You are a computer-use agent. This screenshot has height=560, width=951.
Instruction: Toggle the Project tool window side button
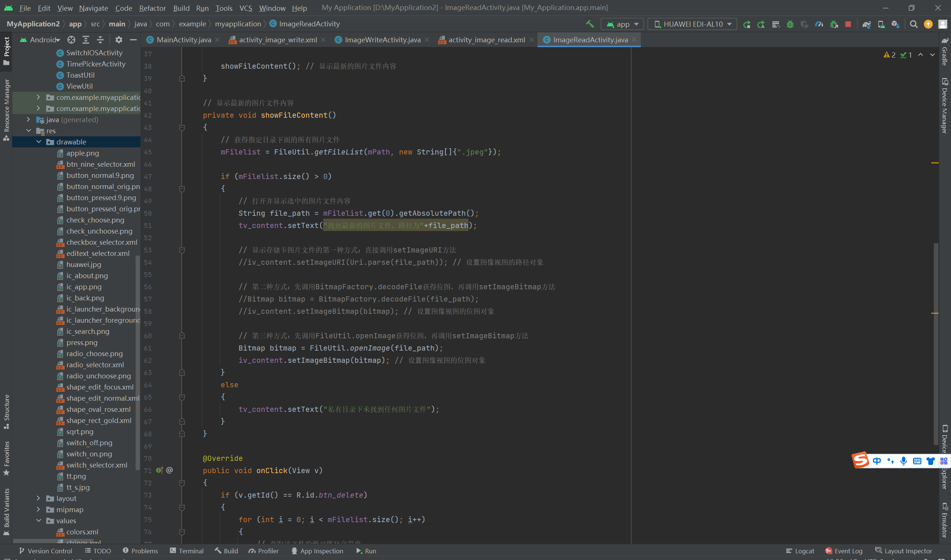click(x=6, y=50)
